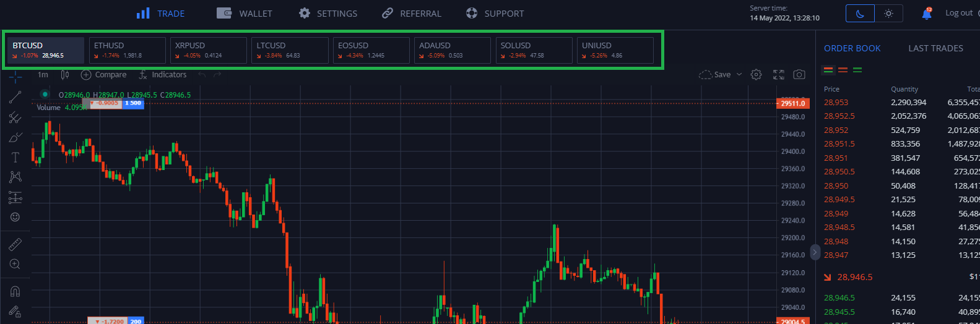Collapse the order book side panel
The image size is (980, 324).
(x=815, y=252)
